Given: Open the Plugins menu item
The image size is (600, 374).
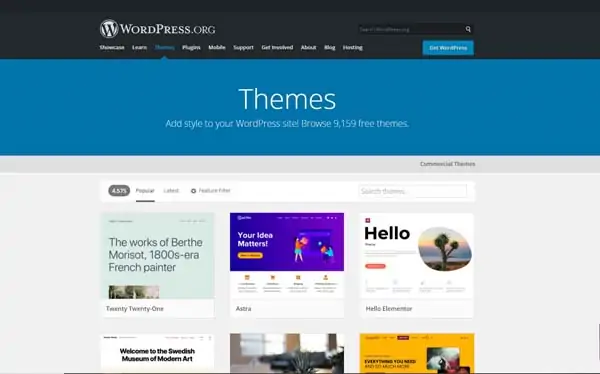Looking at the screenshot, I should 191,47.
